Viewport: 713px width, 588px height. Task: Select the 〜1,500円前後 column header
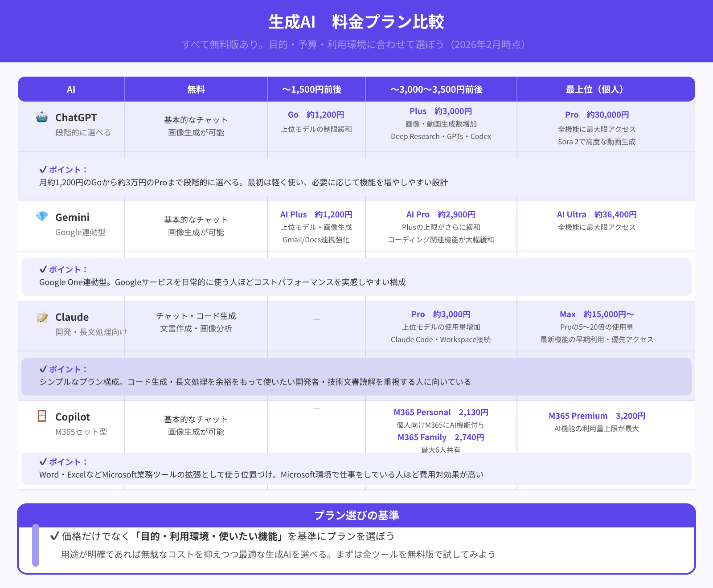pos(316,90)
